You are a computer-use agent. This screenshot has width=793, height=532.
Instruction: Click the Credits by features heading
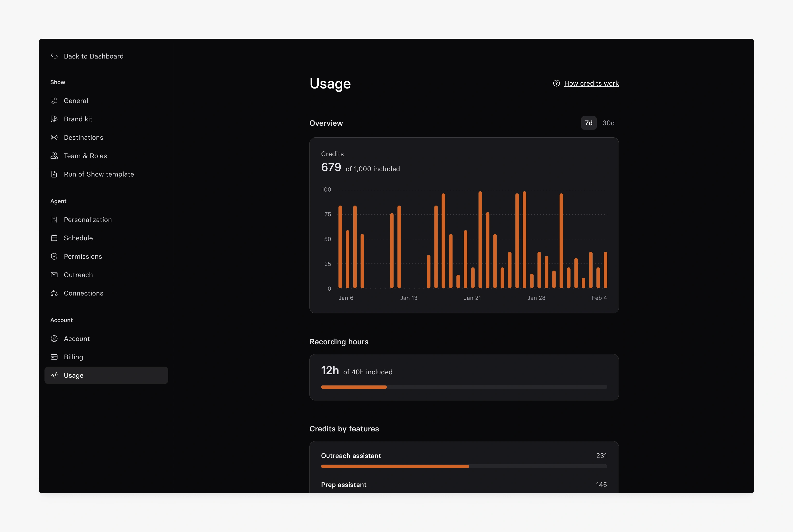point(344,429)
